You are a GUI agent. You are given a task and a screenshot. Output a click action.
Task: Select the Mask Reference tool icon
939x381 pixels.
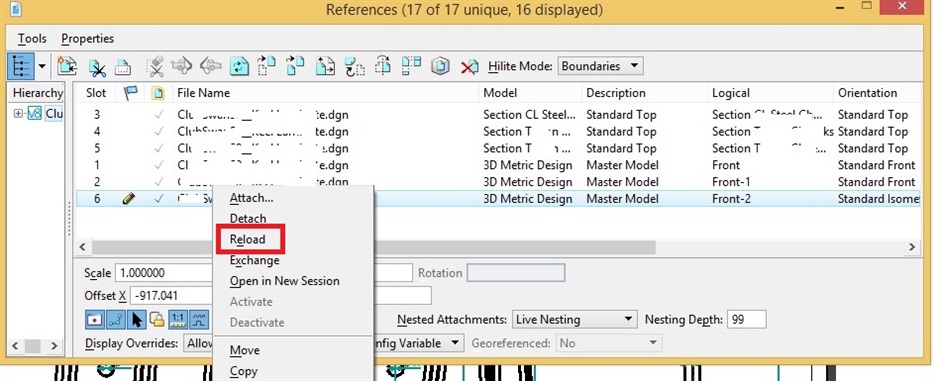pos(123,66)
